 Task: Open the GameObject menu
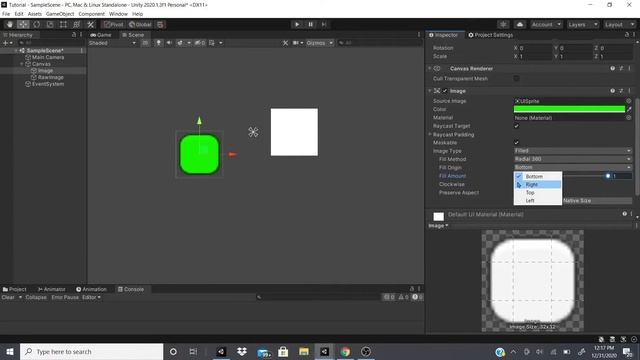point(60,14)
